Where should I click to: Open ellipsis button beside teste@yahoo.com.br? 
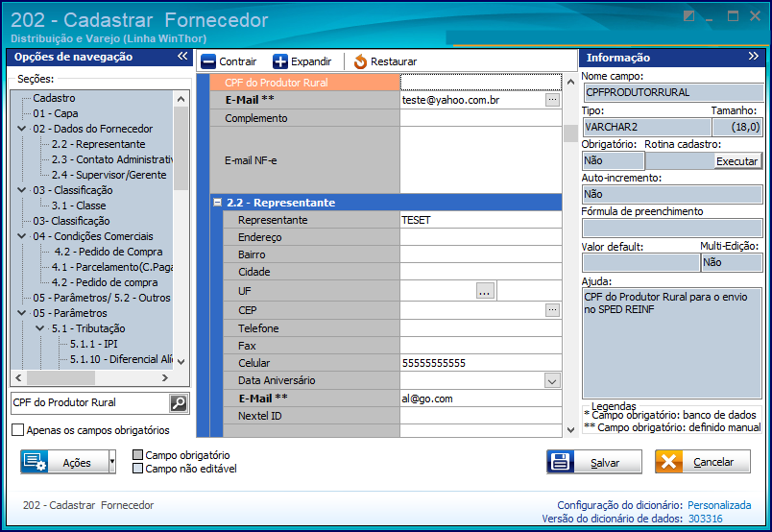(552, 100)
